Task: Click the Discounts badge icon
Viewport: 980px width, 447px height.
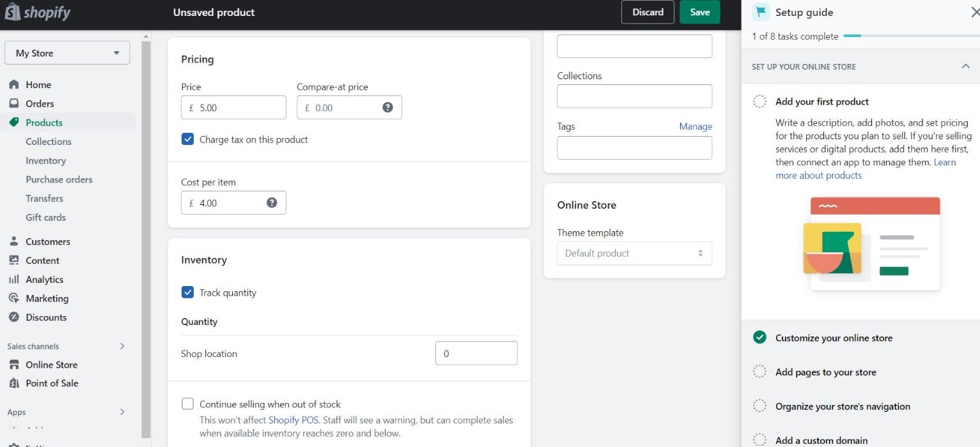Action: [13, 317]
